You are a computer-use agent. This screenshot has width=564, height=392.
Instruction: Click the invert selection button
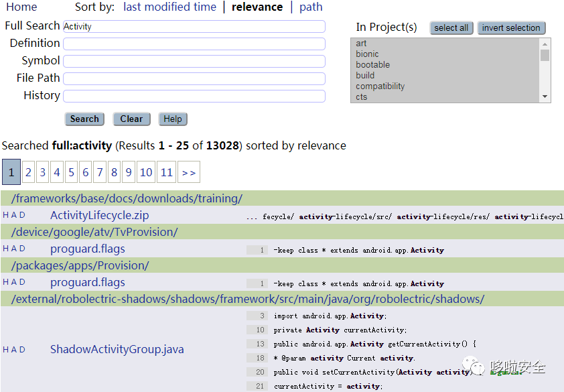[511, 28]
